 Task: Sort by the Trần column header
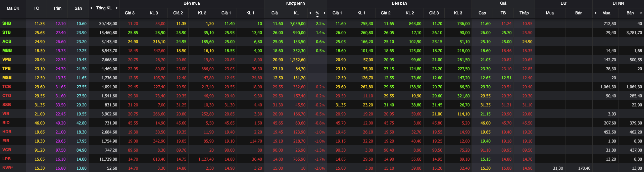point(57,8)
